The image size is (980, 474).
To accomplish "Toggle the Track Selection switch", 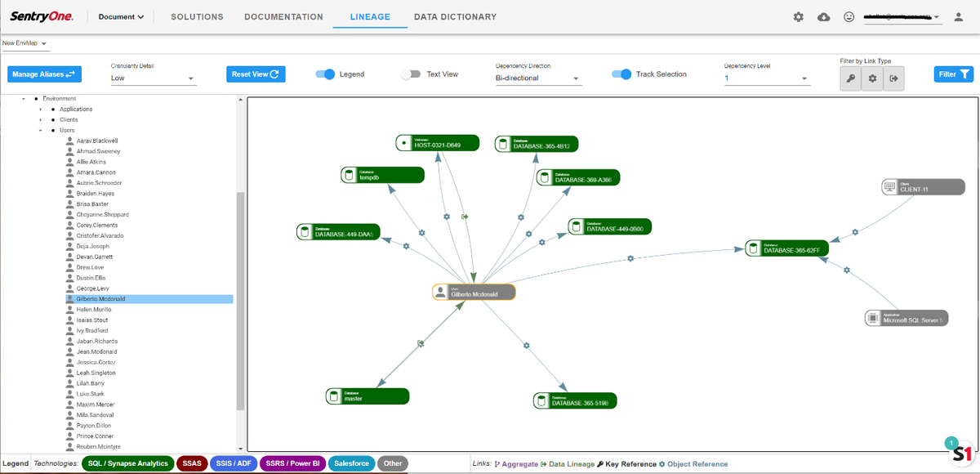I will 621,74.
